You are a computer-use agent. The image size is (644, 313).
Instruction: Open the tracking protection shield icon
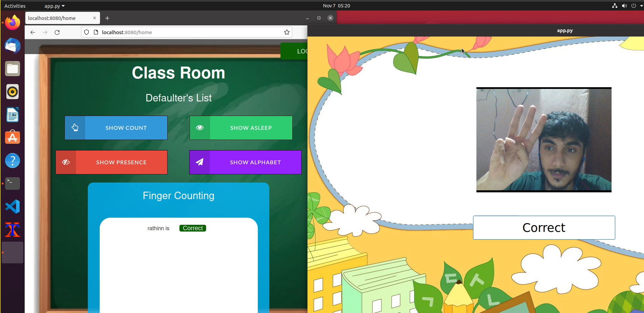pyautogui.click(x=86, y=32)
